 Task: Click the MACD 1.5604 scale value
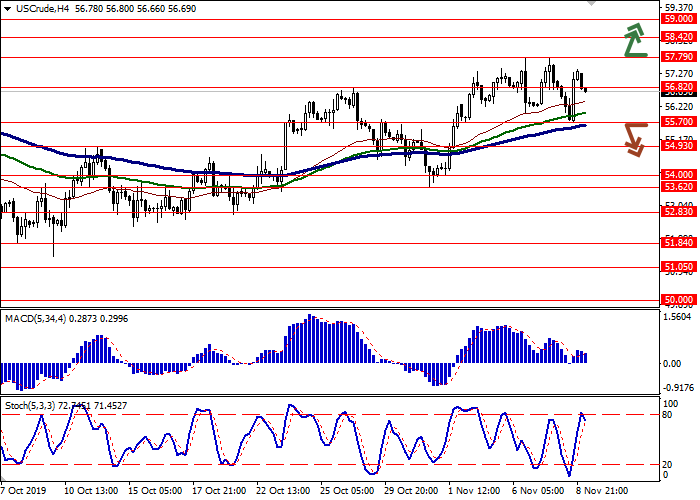pos(676,318)
